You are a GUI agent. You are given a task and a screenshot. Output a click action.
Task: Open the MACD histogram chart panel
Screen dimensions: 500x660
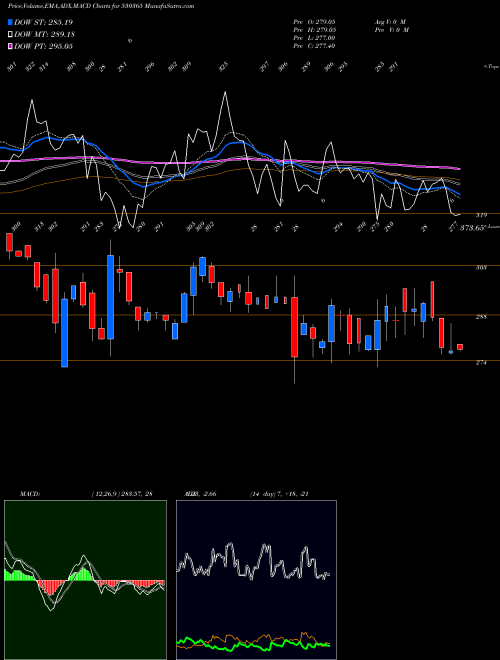pos(85,580)
